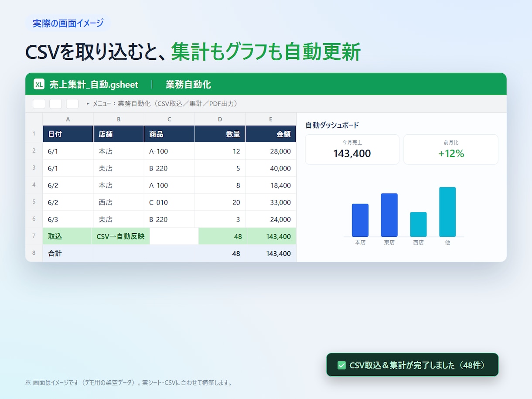
Task: Click the 合計 label in row 8
Action: (x=55, y=253)
